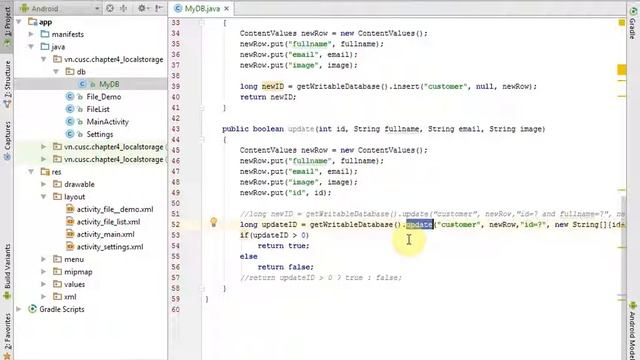Click the highlighted update method call
The width and height of the screenshot is (640, 360).
point(419,224)
